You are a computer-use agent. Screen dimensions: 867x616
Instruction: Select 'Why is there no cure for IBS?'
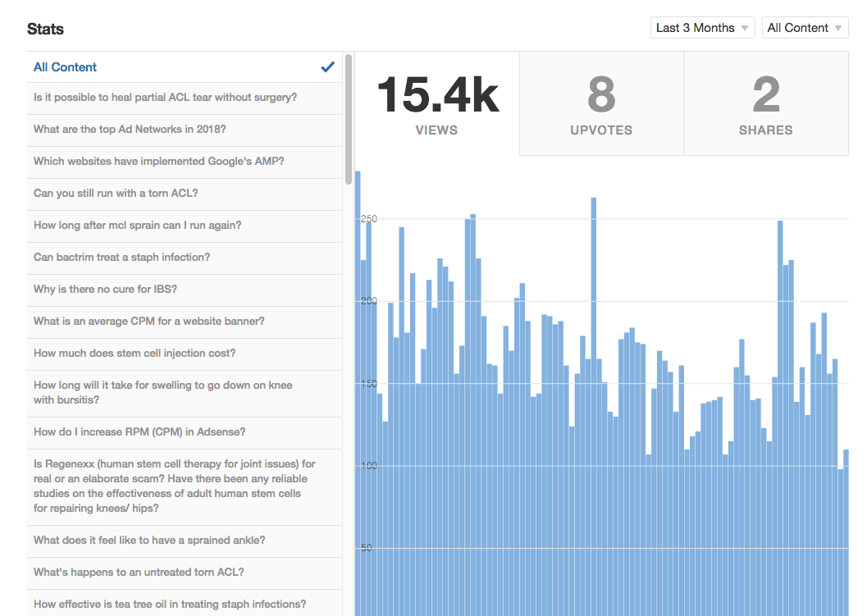(185, 291)
